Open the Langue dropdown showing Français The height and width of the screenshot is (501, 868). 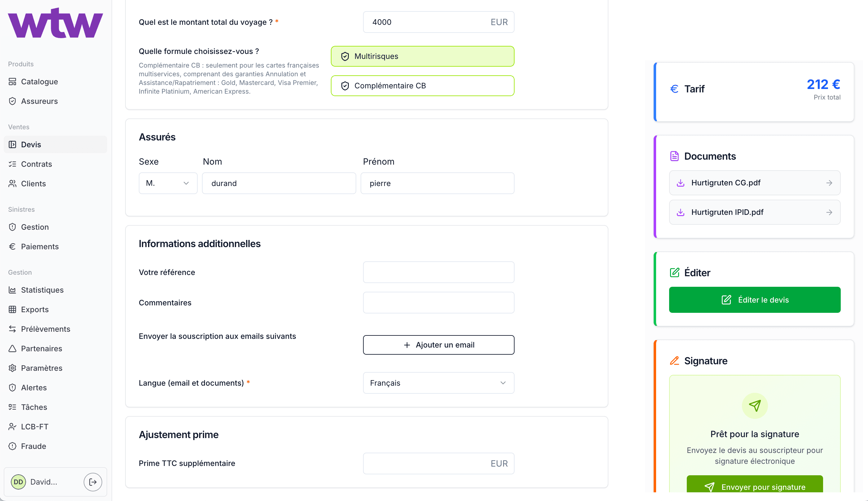(438, 383)
